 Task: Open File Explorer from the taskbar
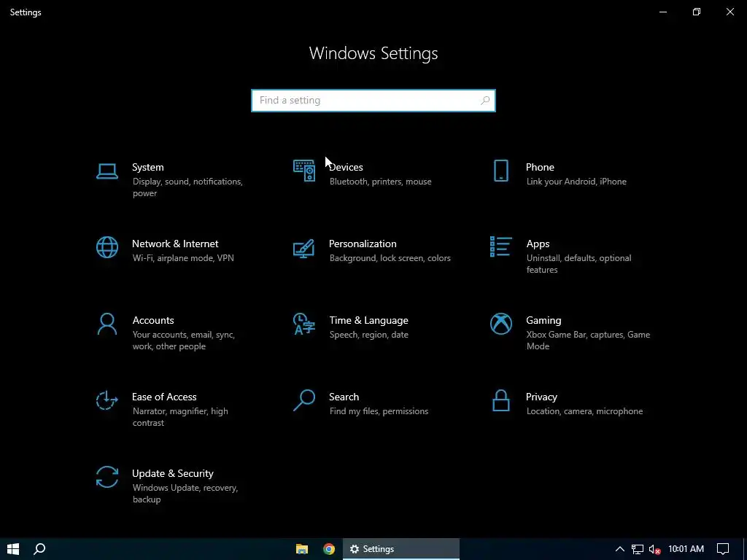[x=301, y=549]
